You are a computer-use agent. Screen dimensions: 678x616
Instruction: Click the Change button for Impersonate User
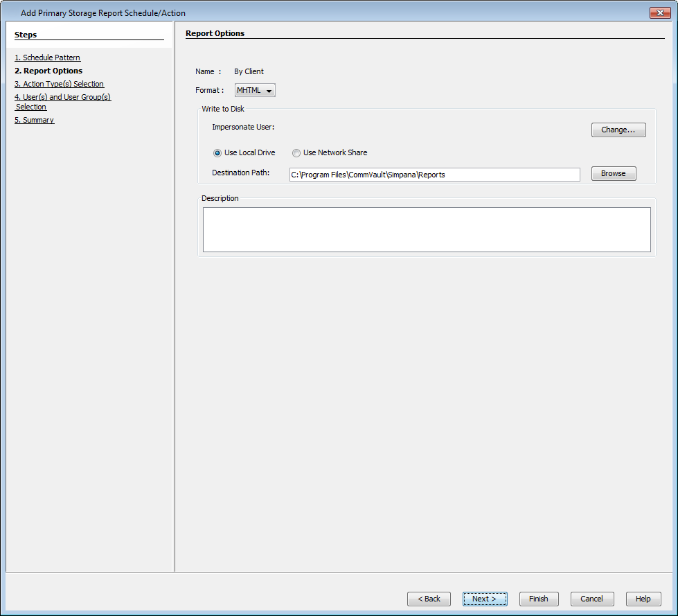coord(618,130)
